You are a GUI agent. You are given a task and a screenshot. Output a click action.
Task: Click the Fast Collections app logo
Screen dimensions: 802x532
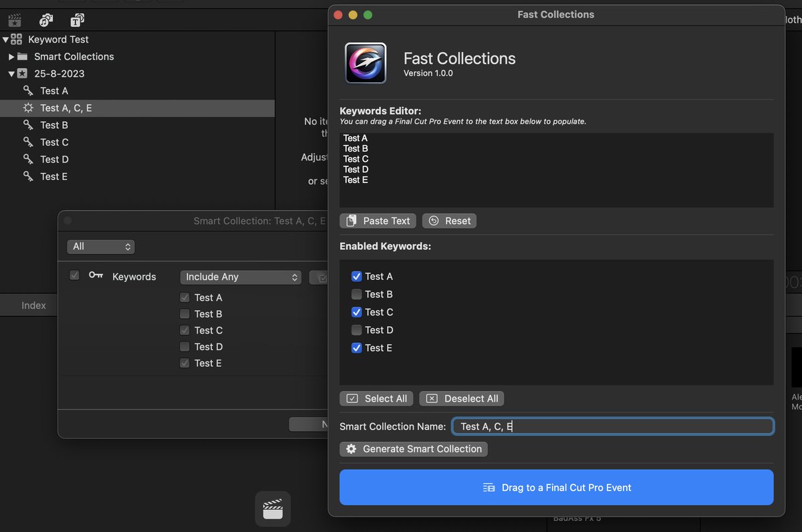click(x=366, y=63)
